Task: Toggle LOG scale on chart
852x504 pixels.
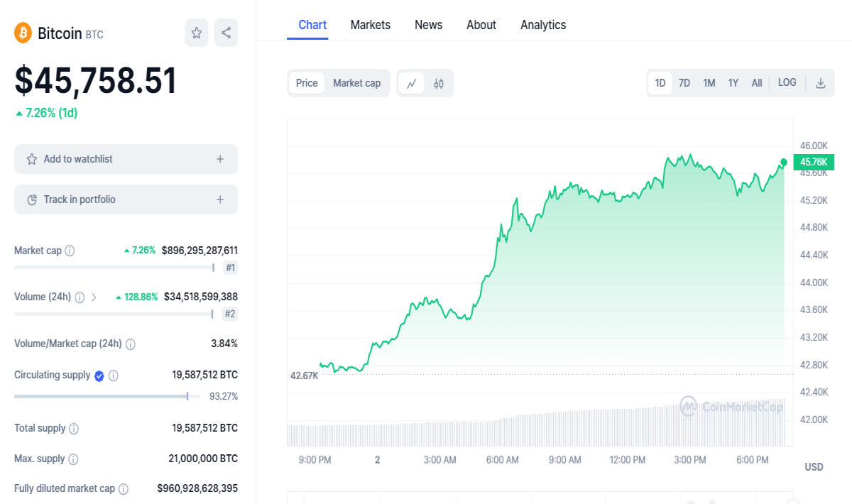Action: [x=787, y=82]
